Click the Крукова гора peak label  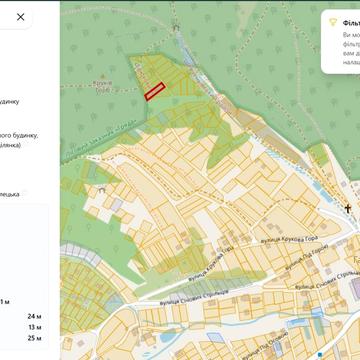click(103, 86)
